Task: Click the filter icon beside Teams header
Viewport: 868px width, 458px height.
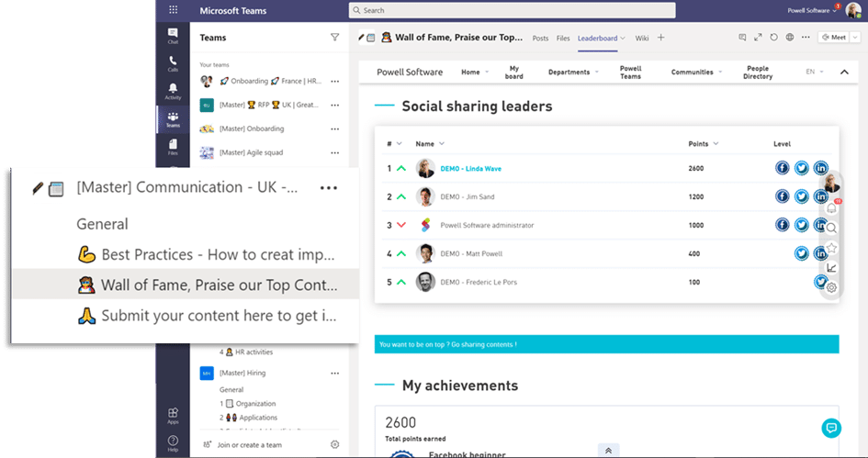Action: coord(334,38)
